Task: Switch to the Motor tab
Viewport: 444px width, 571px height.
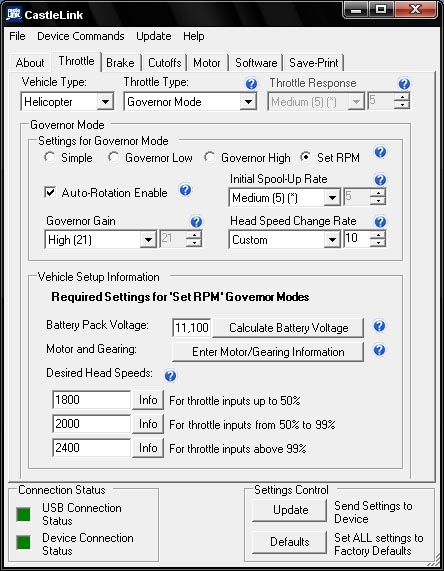Action: pyautogui.click(x=207, y=63)
